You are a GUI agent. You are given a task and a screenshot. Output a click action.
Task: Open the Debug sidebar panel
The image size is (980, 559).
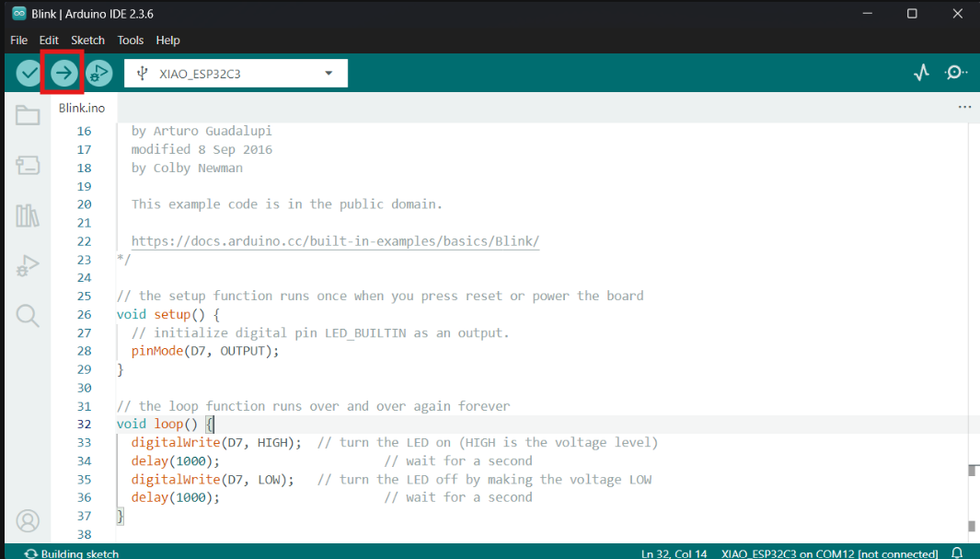28,266
